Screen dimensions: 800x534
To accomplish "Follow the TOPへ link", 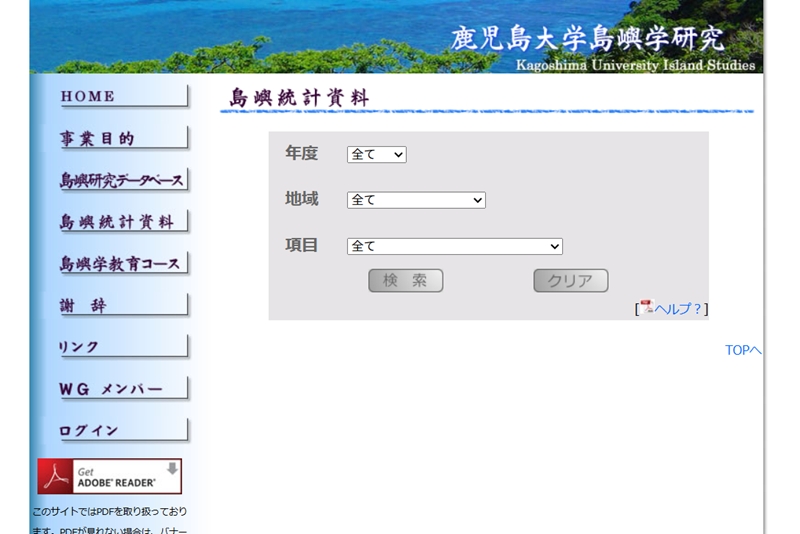I will click(x=743, y=350).
